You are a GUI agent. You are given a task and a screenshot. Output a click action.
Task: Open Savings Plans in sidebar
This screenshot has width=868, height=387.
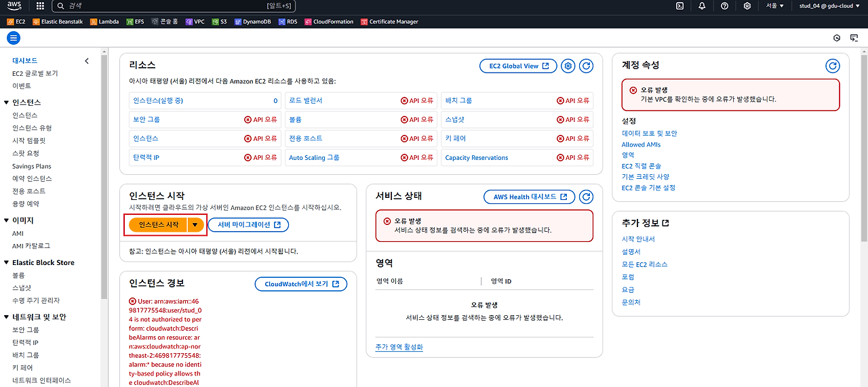click(32, 166)
